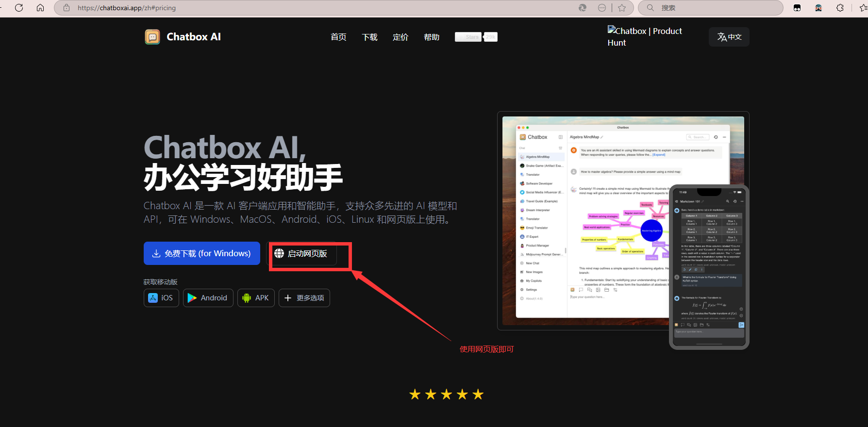Open the 定价 navigation item
This screenshot has width=868, height=427.
401,37
